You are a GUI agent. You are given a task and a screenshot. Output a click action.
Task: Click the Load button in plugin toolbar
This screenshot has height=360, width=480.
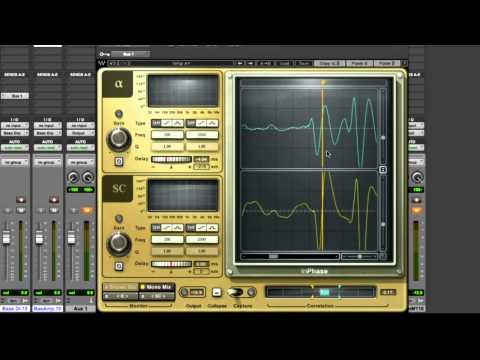[x=284, y=63]
